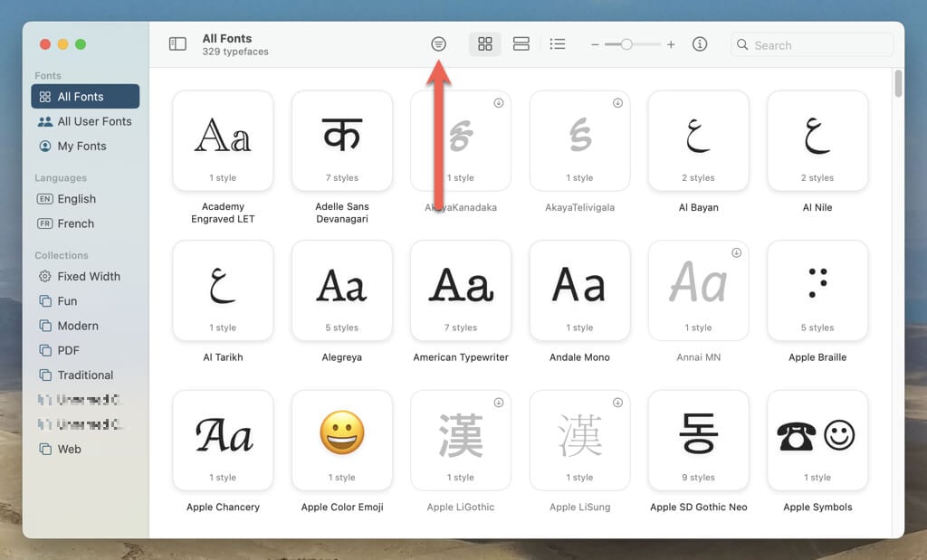
Task: Select the Annai MN font card
Action: click(698, 290)
